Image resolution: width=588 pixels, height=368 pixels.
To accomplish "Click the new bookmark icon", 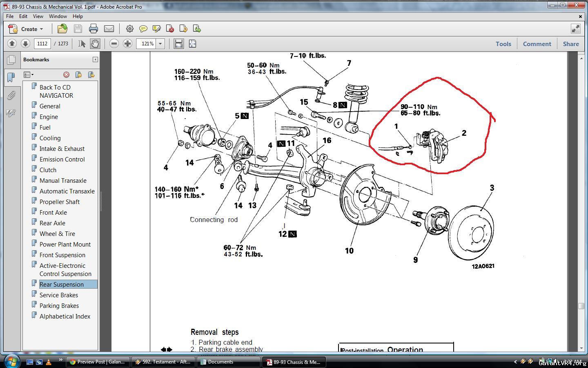I will point(78,75).
